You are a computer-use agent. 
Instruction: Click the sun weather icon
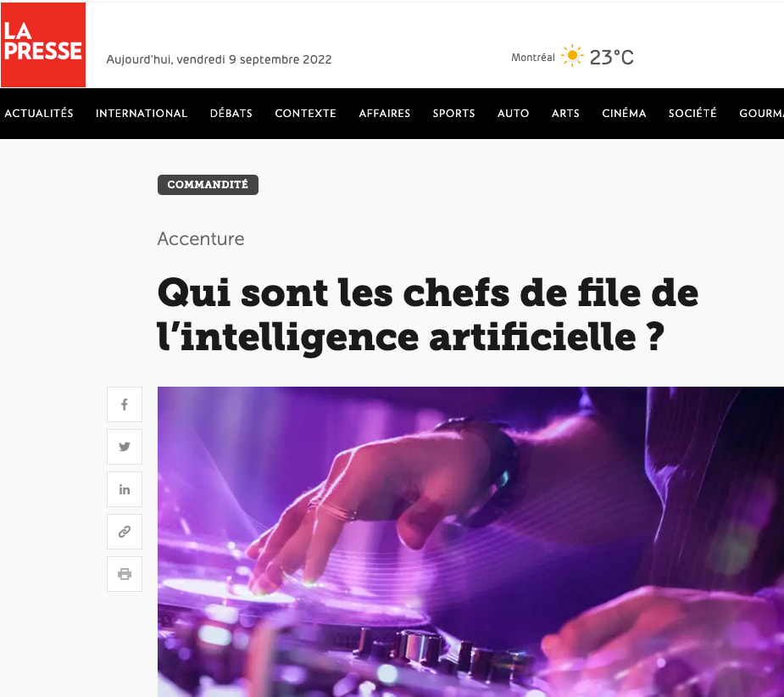(572, 56)
